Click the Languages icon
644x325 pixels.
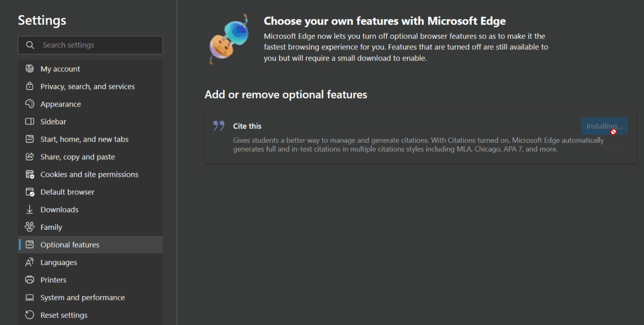click(30, 262)
